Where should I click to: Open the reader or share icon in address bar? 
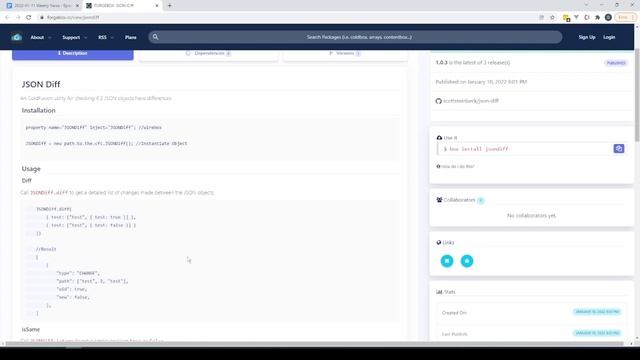click(542, 18)
